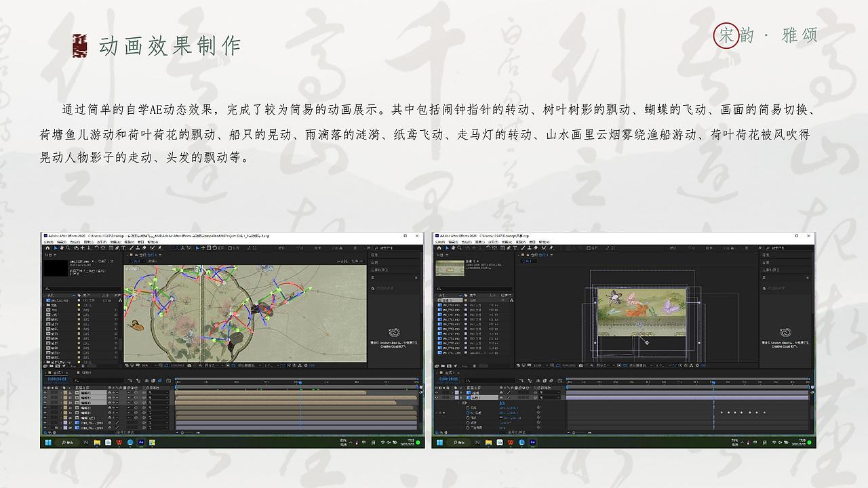Image resolution: width=868 pixels, height=488 pixels.
Task: Click the Project panel search field in right window
Action: [x=474, y=289]
